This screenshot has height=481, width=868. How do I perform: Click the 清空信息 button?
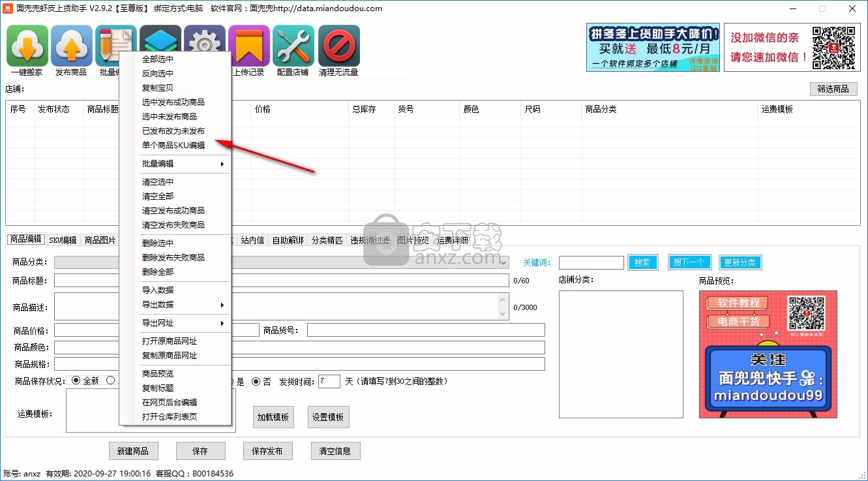pos(335,451)
